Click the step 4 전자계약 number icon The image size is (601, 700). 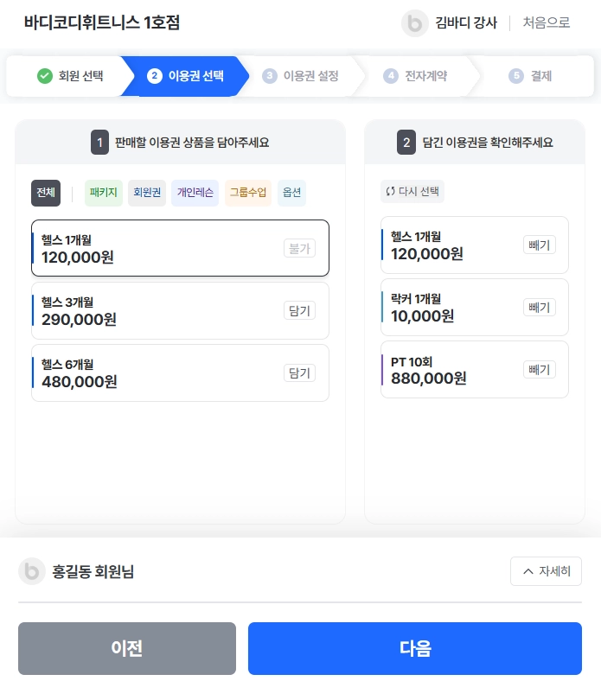click(391, 76)
